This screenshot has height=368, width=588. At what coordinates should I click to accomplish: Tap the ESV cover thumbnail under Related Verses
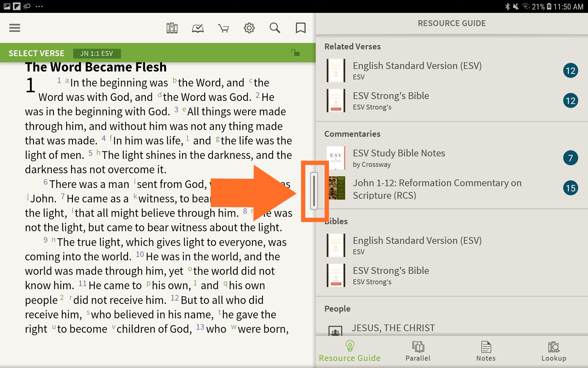click(336, 71)
